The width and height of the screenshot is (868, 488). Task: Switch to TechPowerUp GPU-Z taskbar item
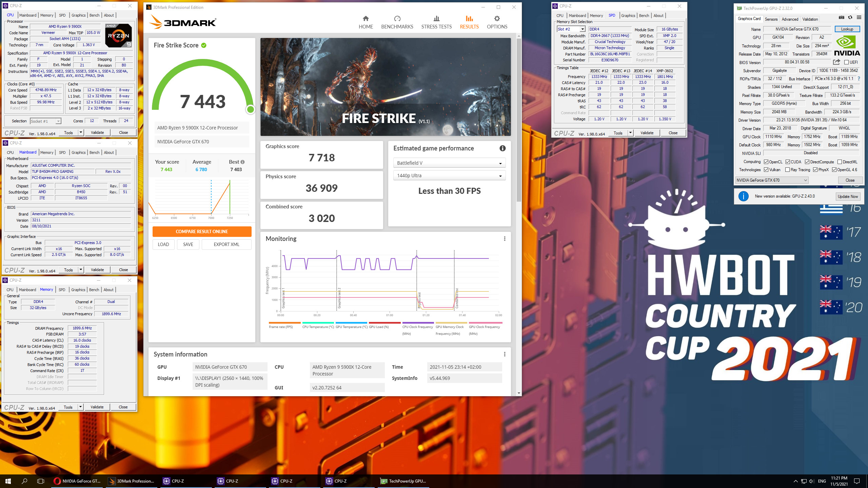(x=403, y=481)
